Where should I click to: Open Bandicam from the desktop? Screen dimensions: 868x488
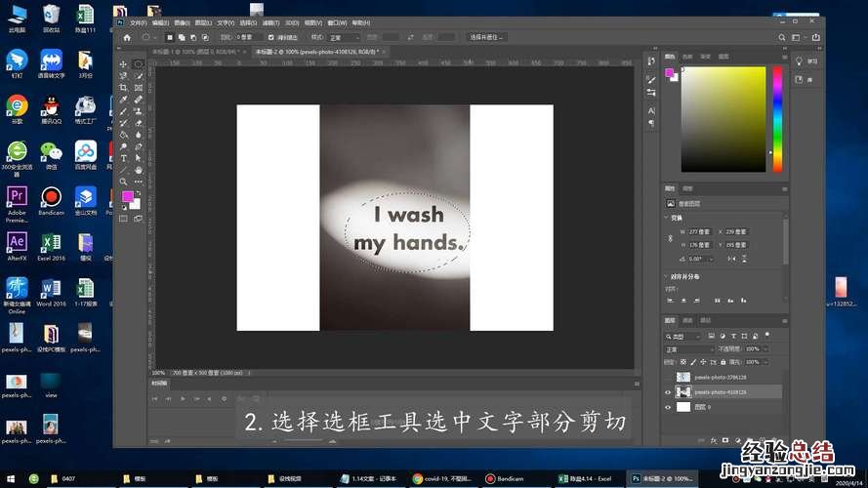pos(50,198)
